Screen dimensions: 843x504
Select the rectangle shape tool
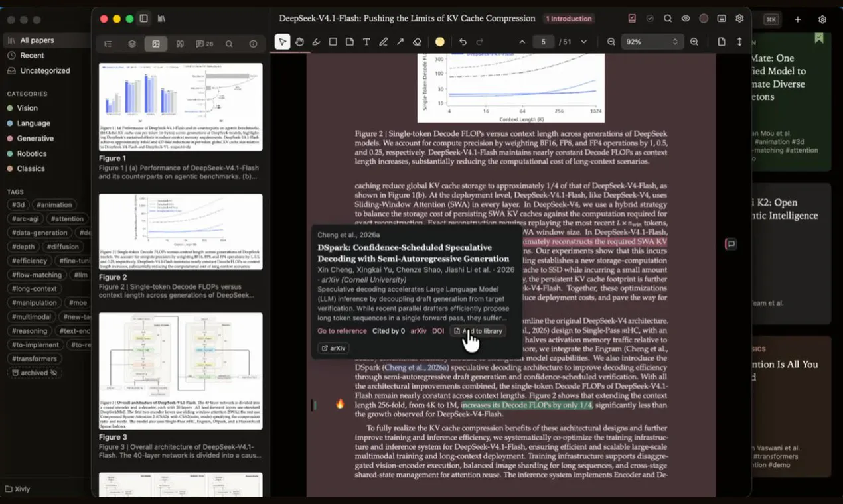pyautogui.click(x=333, y=42)
